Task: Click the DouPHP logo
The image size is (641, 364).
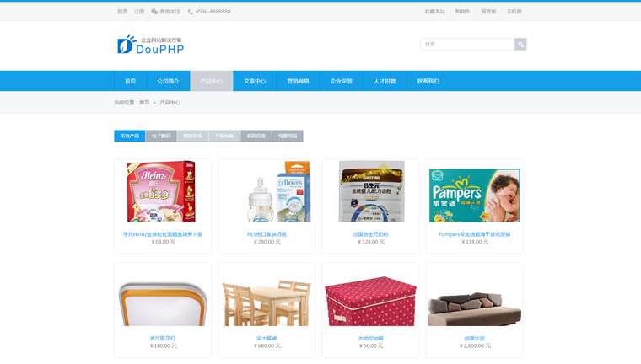Action: [x=150, y=45]
